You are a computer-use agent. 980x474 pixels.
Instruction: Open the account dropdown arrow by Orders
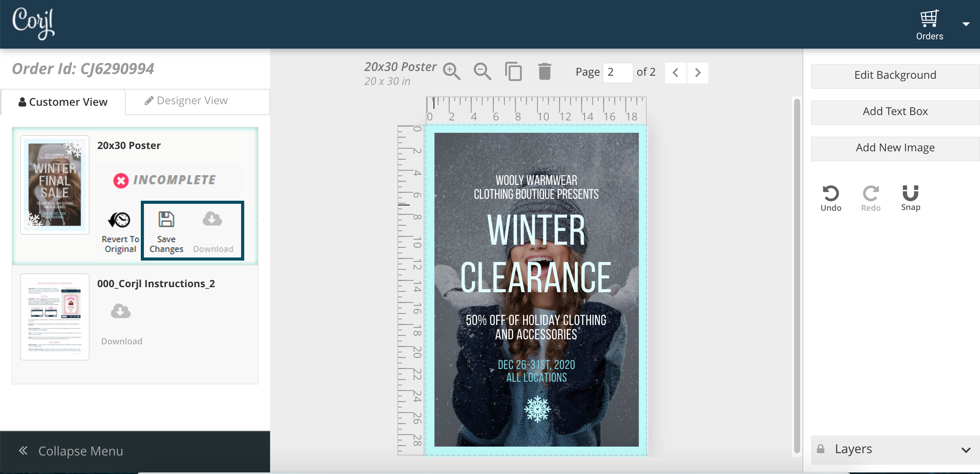966,24
